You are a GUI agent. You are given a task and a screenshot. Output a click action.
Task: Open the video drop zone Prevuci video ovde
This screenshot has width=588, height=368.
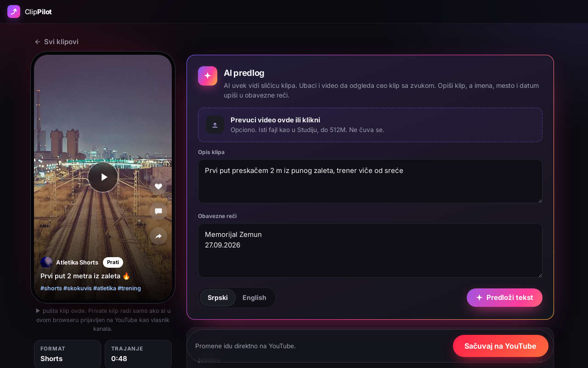(x=370, y=125)
